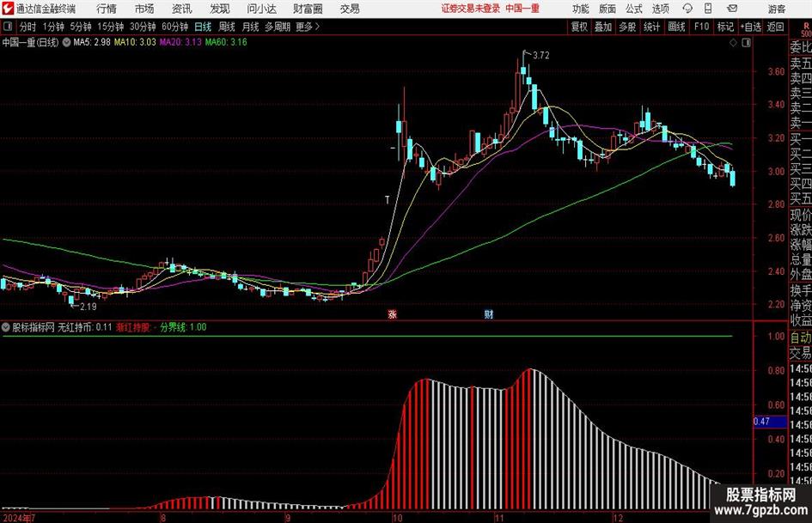The height and width of the screenshot is (523, 812).
Task: Select the 日线 daily period
Action: [x=203, y=27]
